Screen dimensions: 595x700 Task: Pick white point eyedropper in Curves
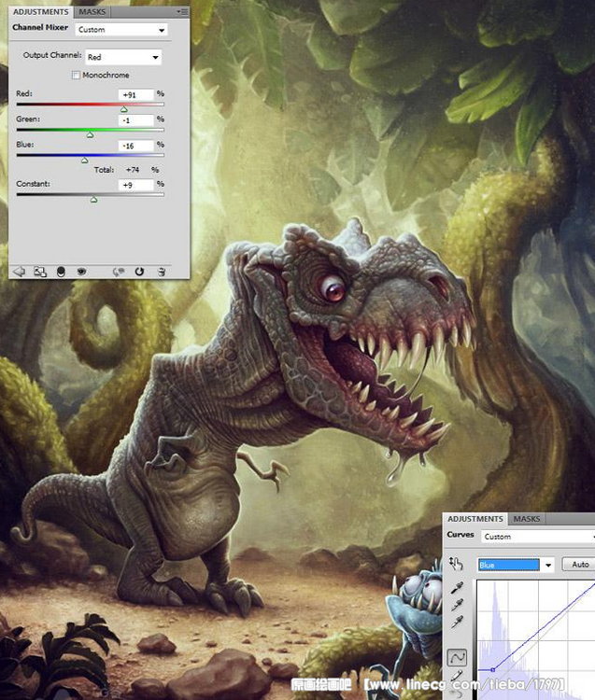click(x=457, y=622)
